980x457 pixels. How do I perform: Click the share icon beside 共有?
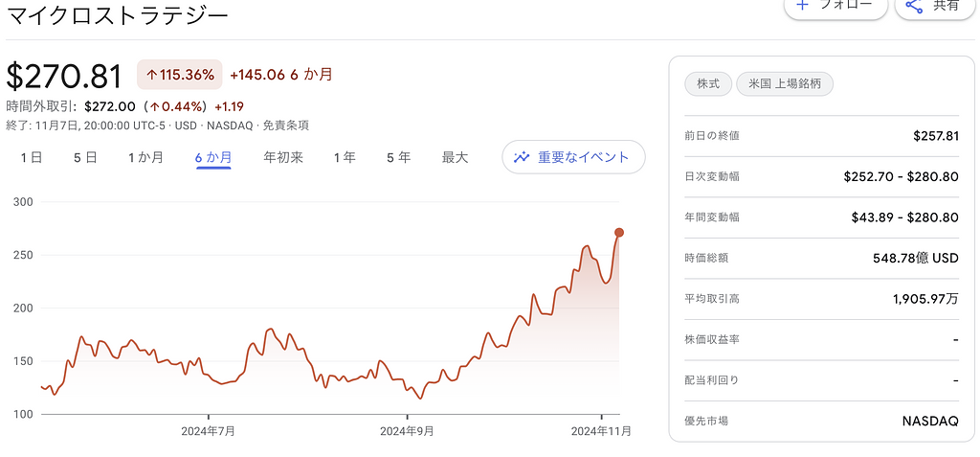[x=913, y=6]
